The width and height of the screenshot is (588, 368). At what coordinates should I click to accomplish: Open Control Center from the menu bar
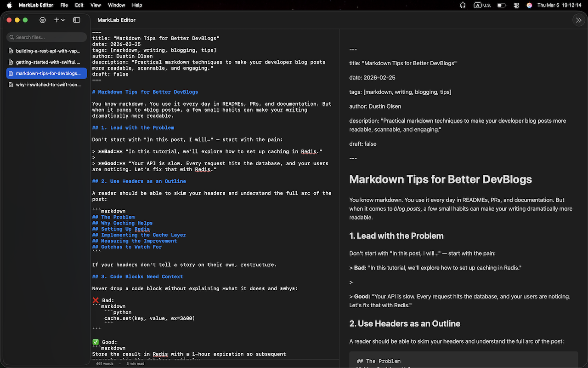pyautogui.click(x=516, y=5)
